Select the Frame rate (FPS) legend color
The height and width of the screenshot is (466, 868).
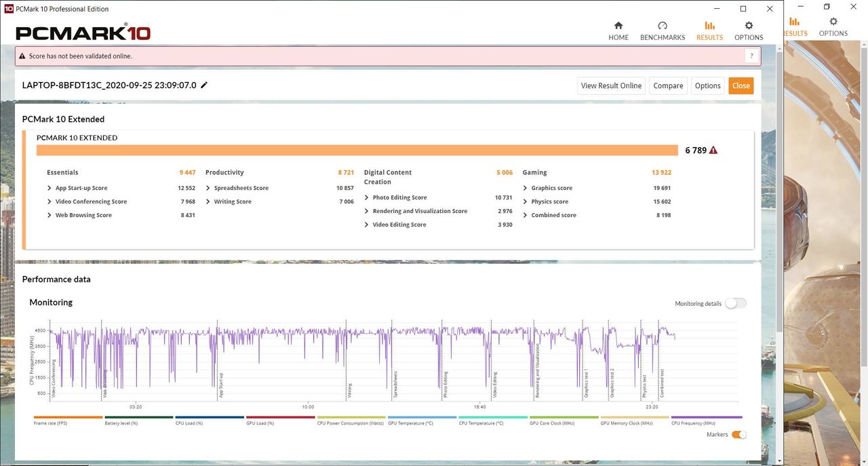coord(68,417)
